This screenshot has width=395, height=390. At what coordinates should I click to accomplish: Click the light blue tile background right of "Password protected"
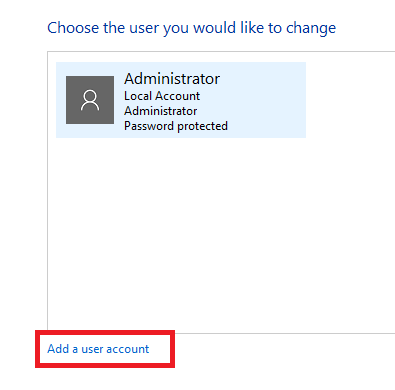pyautogui.click(x=267, y=126)
